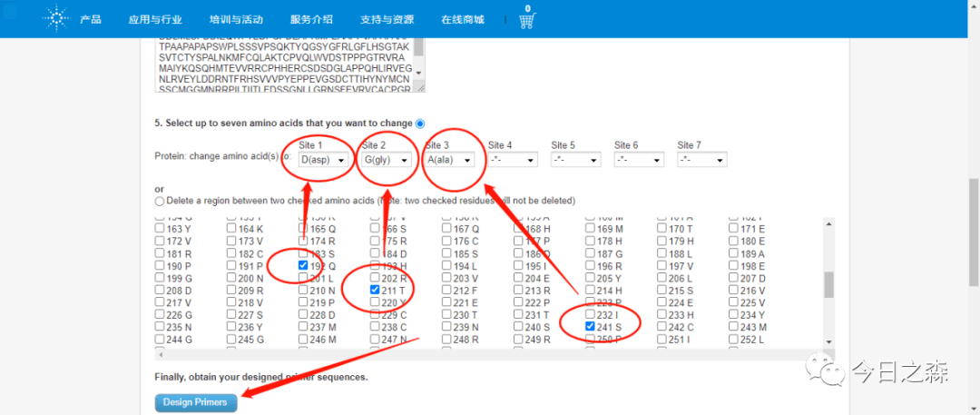
Task: Click inside the protein sequence text area
Action: click(285, 65)
